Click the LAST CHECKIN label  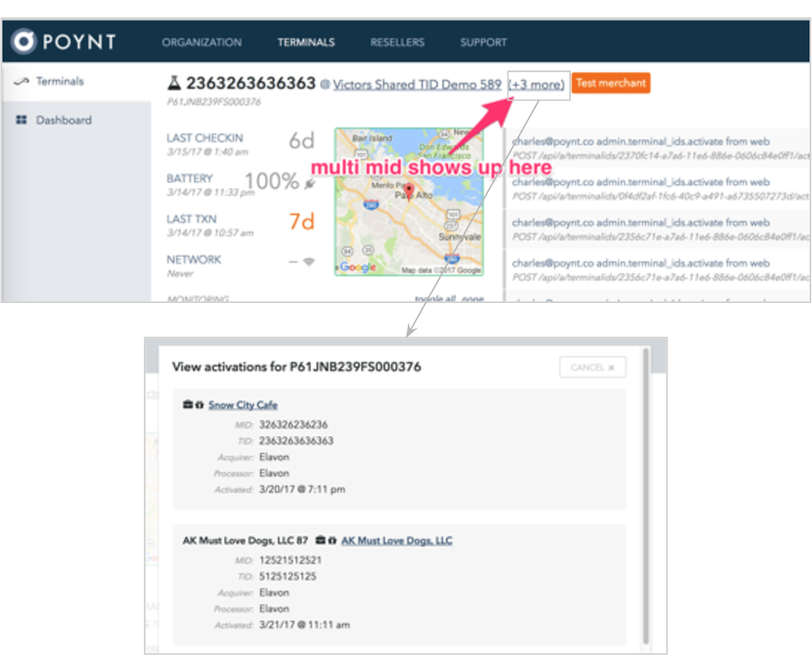pyautogui.click(x=205, y=138)
